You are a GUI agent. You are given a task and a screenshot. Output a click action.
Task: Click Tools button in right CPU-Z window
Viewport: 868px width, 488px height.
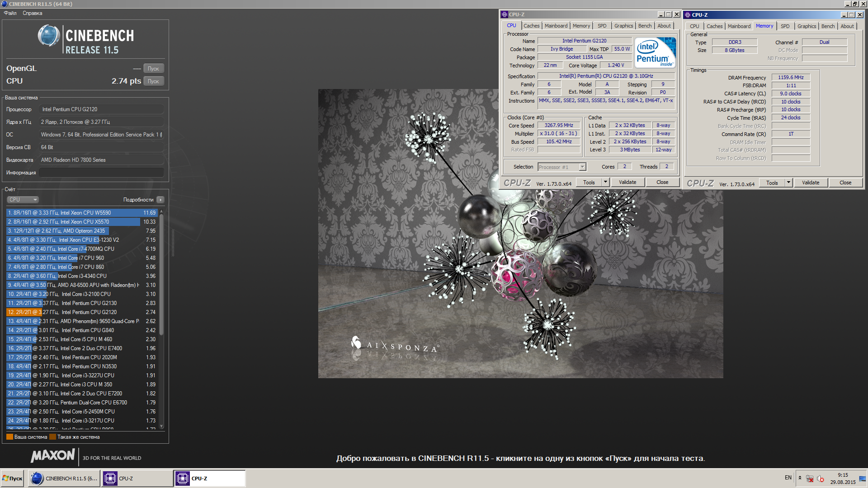(x=772, y=183)
